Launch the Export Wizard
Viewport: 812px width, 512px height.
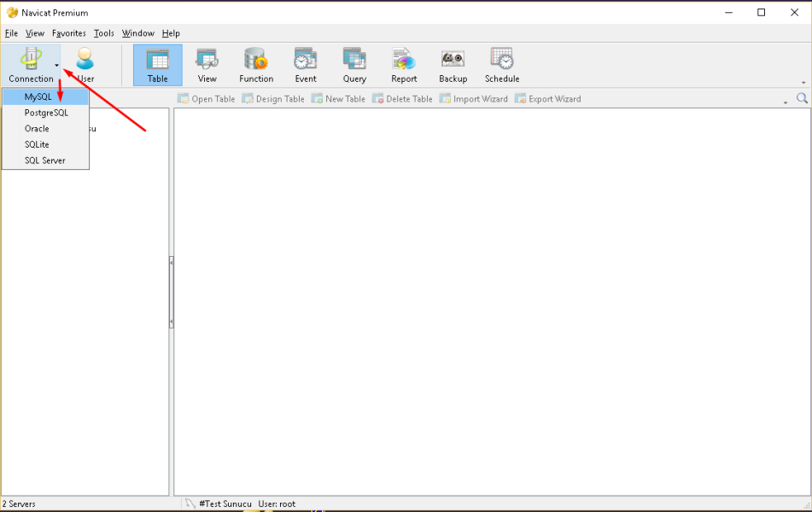click(550, 98)
